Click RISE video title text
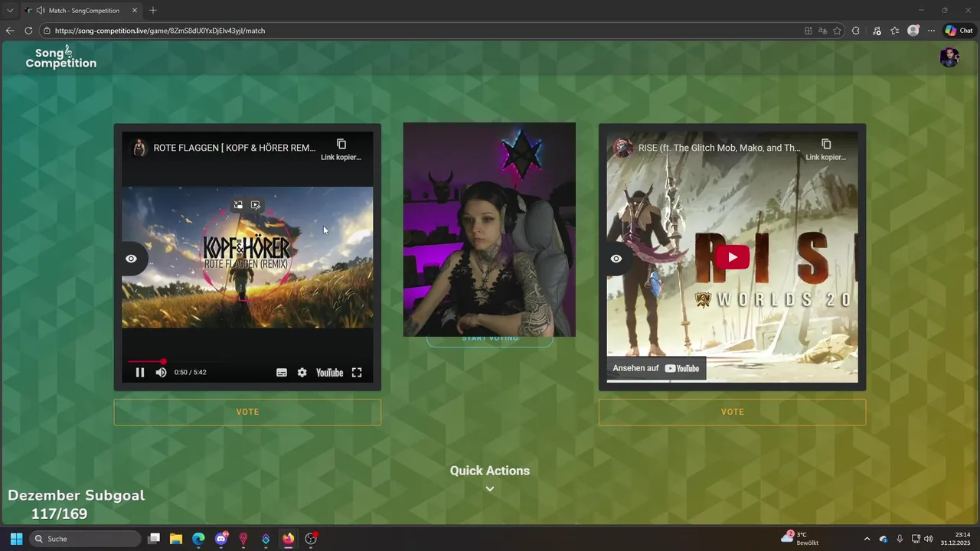This screenshot has height=551, width=980. (x=719, y=148)
